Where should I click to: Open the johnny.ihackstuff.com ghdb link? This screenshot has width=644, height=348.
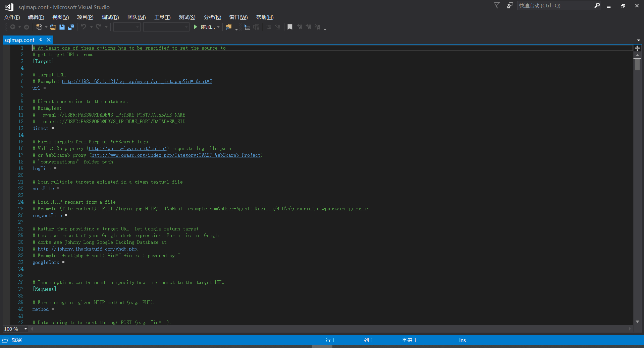pyautogui.click(x=87, y=249)
